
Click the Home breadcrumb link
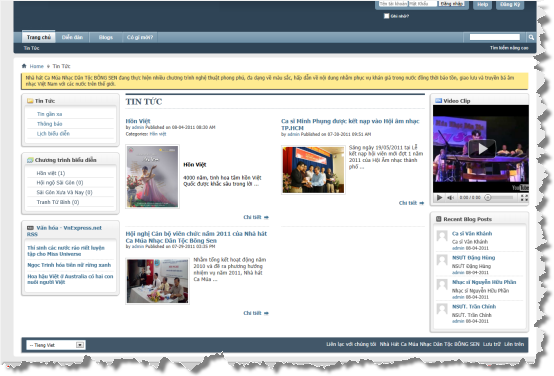tap(36, 66)
